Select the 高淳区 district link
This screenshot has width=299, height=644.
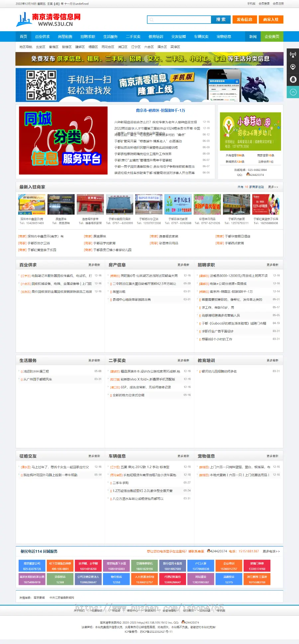point(175,47)
